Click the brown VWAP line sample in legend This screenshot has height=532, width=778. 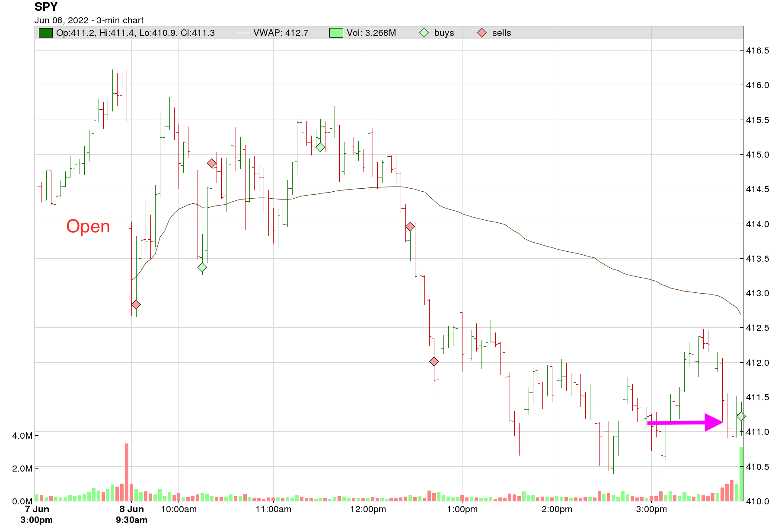(243, 33)
